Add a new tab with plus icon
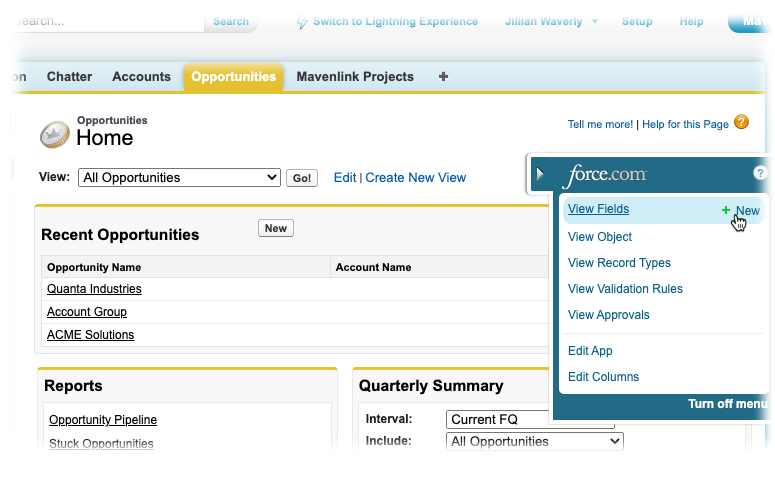Viewport: 775px width, 478px height. coord(443,77)
